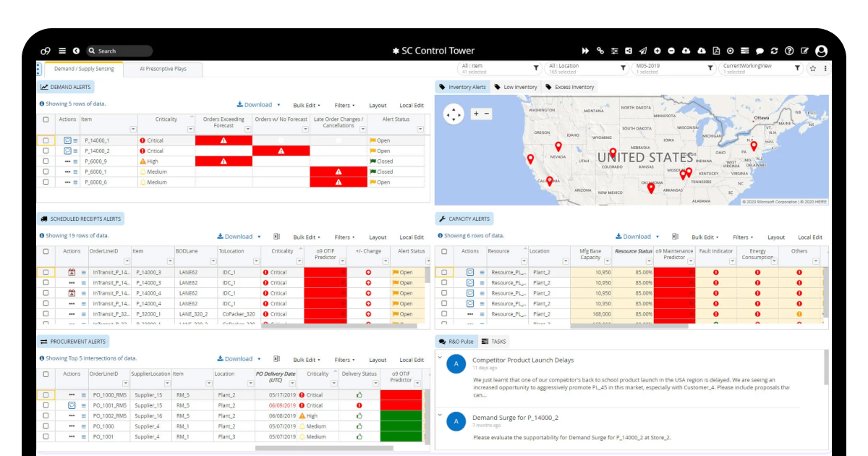Screen dimensions: 868x456
Task: Click the minus circle icon in top bar
Action: [x=672, y=51]
